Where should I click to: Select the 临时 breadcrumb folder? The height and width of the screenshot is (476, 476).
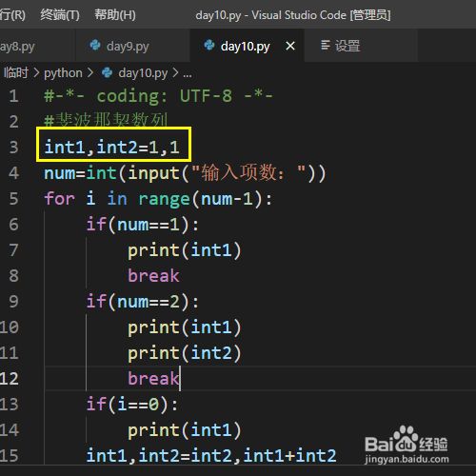[x=16, y=73]
